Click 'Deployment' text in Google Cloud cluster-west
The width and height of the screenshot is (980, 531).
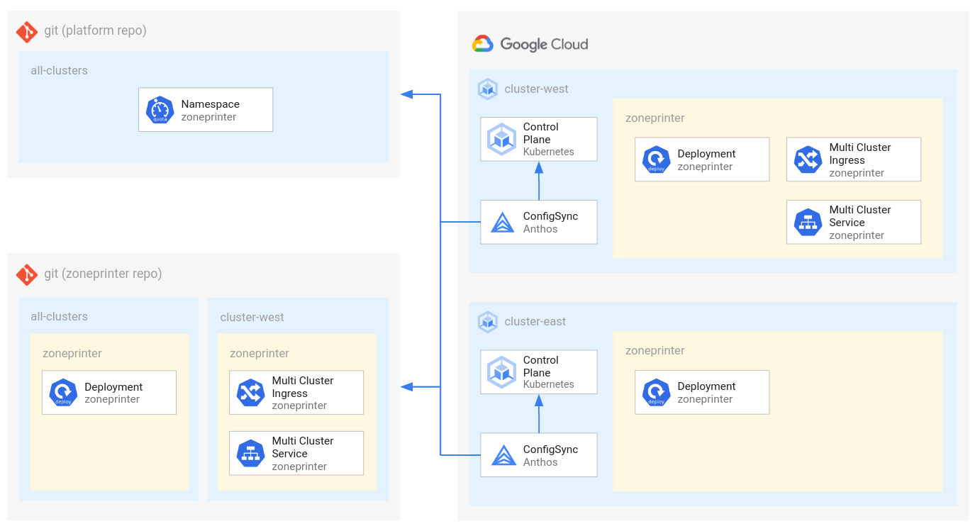pos(707,154)
